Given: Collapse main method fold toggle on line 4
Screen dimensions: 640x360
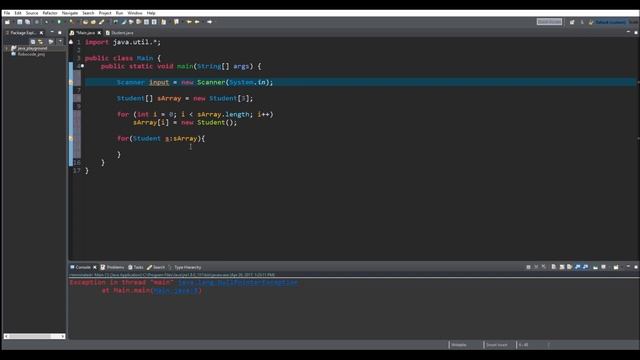Looking at the screenshot, I should pos(82,66).
